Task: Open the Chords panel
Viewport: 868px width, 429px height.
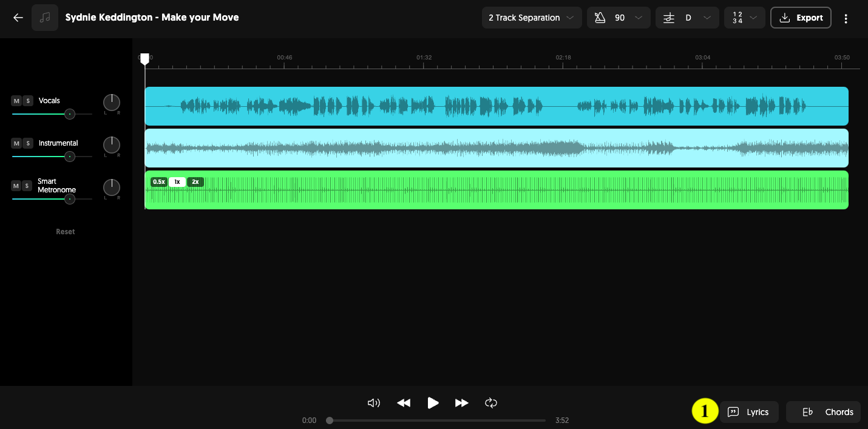Action: coord(824,412)
